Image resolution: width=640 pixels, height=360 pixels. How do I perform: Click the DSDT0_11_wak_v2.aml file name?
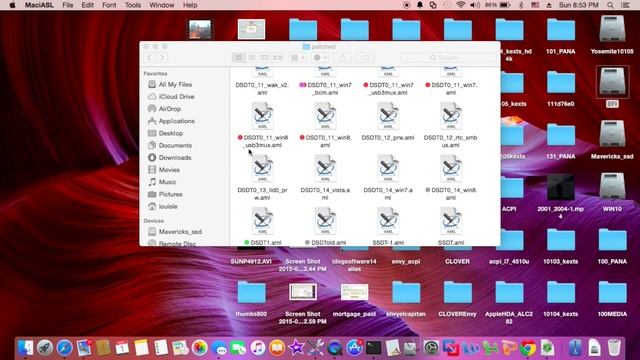(262, 89)
